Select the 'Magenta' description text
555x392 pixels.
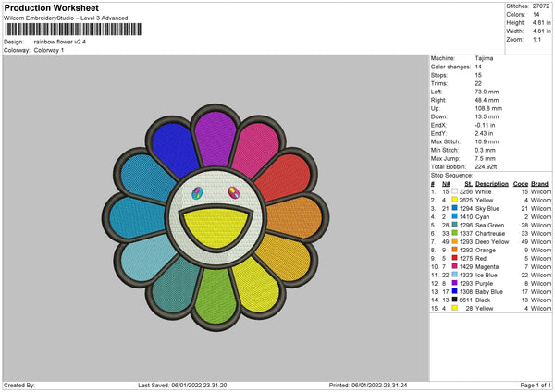(487, 267)
